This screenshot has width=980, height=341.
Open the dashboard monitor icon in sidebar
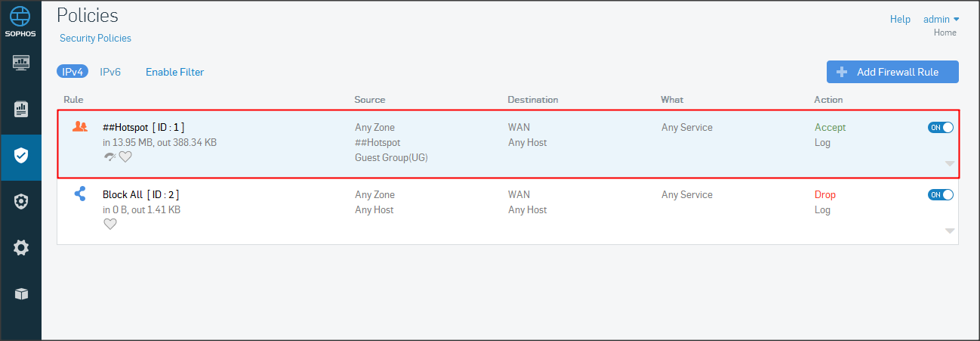(x=21, y=62)
